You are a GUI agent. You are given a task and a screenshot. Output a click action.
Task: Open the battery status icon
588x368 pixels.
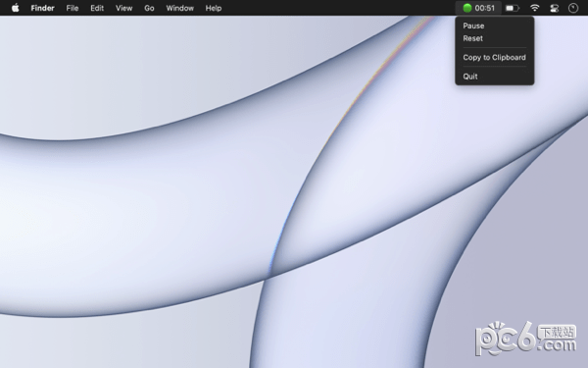point(513,8)
